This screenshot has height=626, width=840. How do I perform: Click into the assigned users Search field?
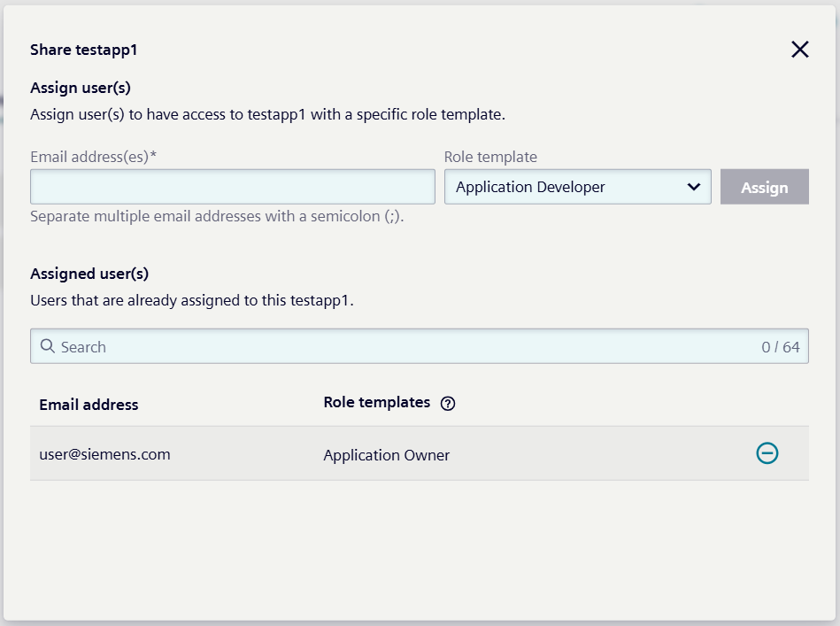(x=398, y=346)
